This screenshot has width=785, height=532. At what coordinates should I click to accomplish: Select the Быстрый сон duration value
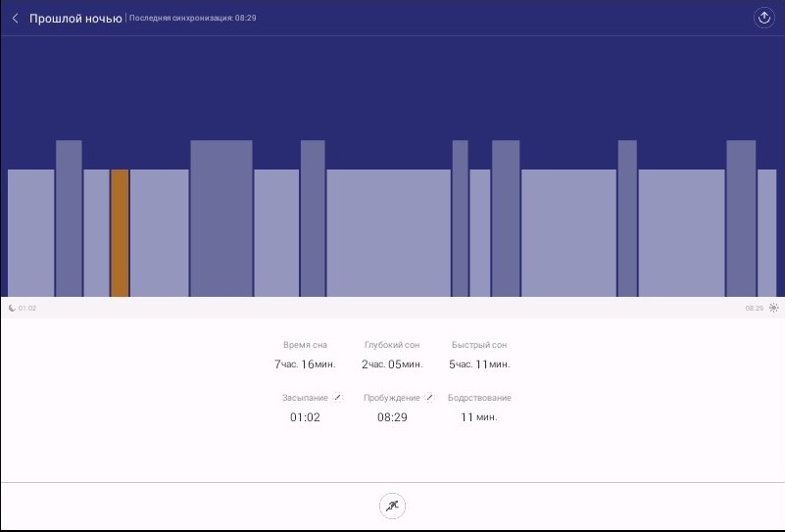click(479, 364)
